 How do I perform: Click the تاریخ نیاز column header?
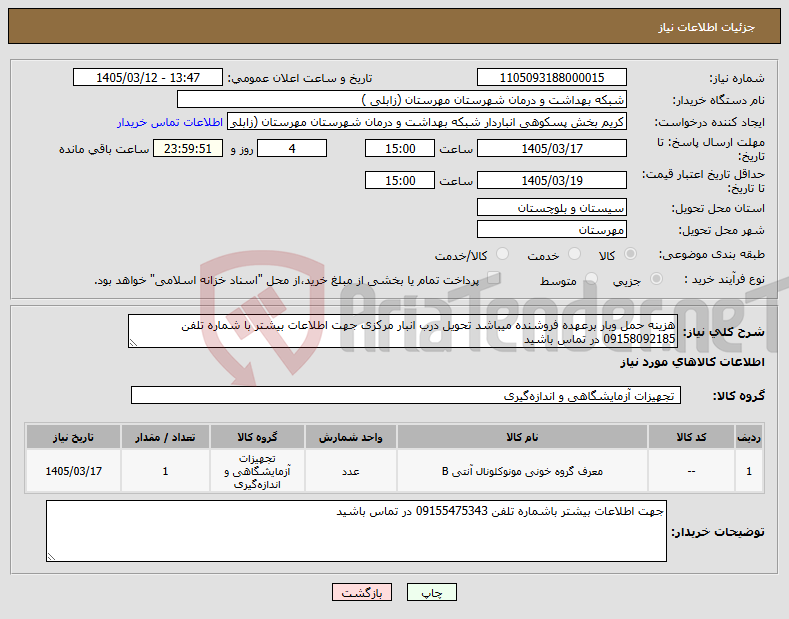tap(73, 437)
